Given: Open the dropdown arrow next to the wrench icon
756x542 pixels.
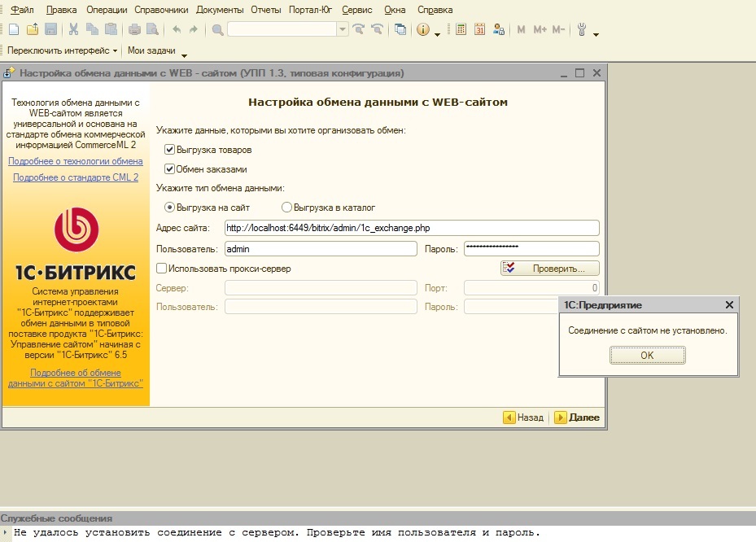Looking at the screenshot, I should (596, 34).
